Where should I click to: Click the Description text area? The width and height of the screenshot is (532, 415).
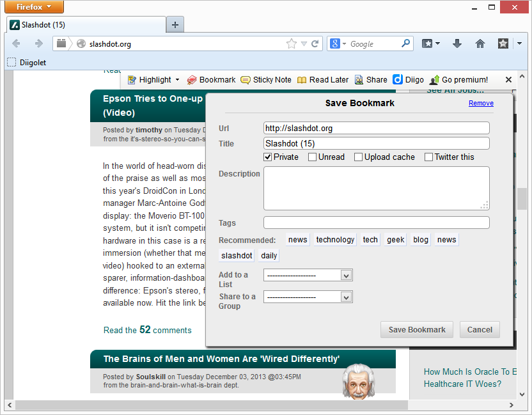376,189
